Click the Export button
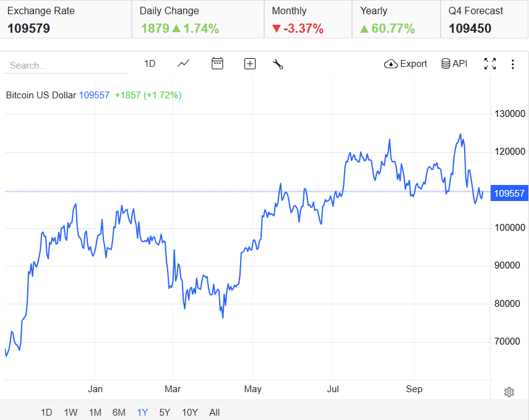Viewport: 529px width, 420px height. point(405,64)
